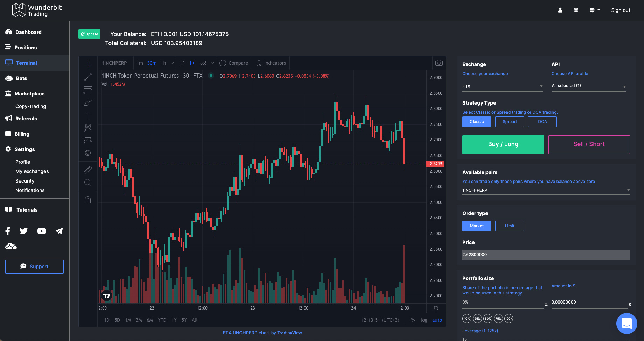644x341 pixels.
Task: Expand the 1INCH-PERP available pairs dropdown
Action: [x=546, y=190]
